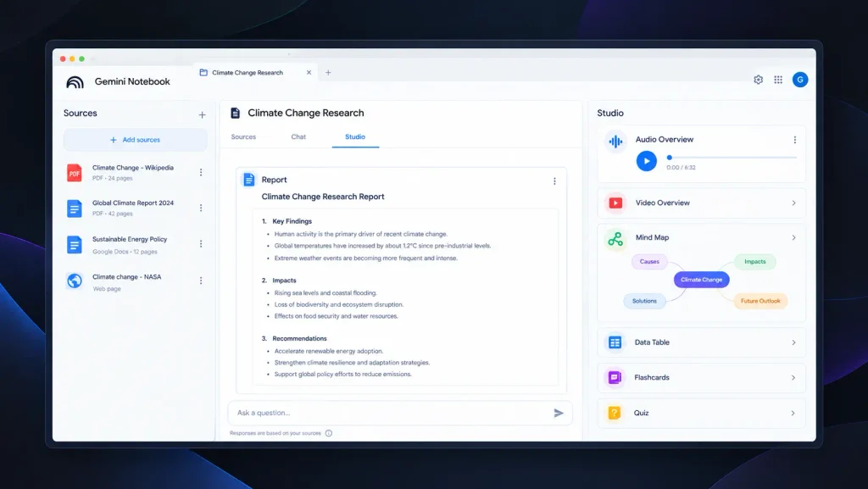Click the notebook icon beside Climate Change Research title
Image resolution: width=868 pixels, height=489 pixels.
[x=236, y=113]
